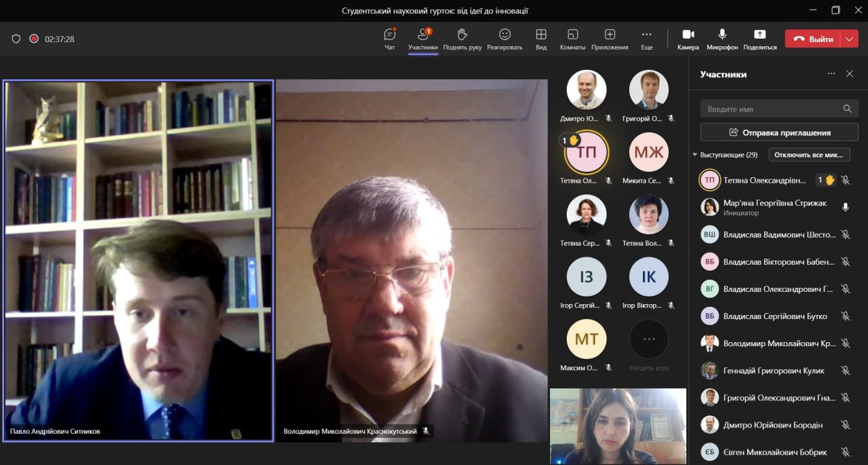Select Дмитро Юрійович Бородін in list

coord(775,425)
